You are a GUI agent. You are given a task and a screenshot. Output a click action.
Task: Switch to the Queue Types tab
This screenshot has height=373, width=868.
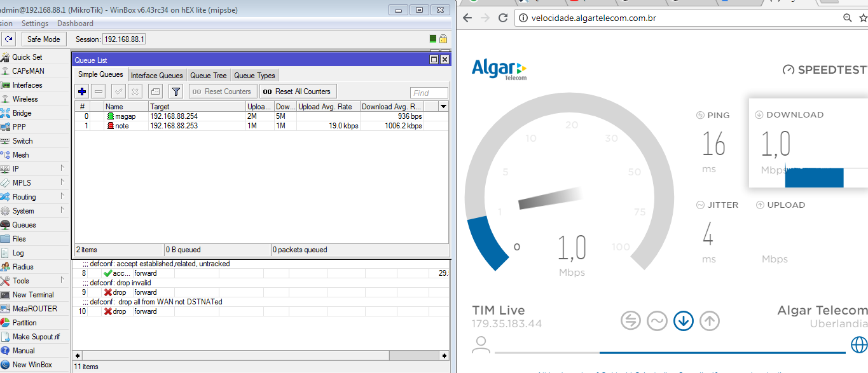coord(254,76)
